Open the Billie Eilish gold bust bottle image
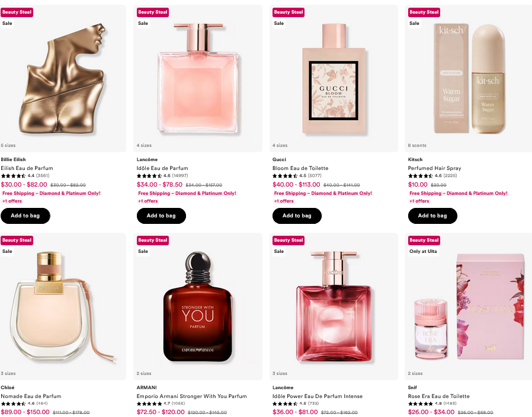532x417 pixels. 63,78
